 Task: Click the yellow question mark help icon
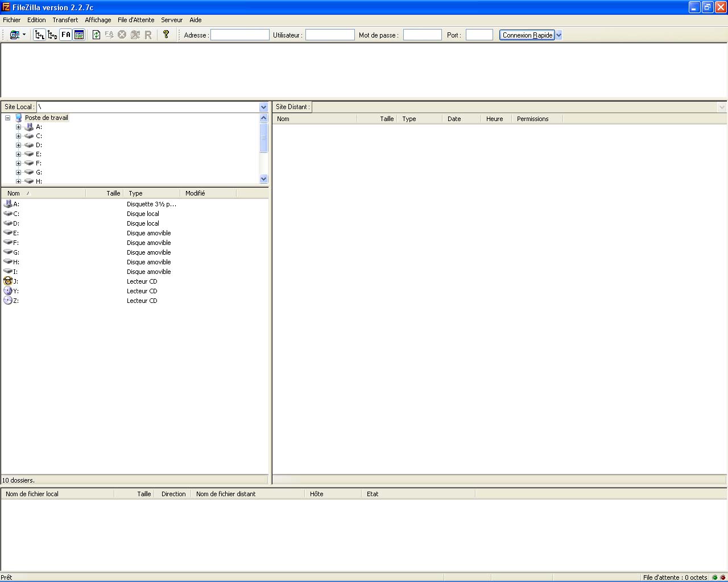166,34
